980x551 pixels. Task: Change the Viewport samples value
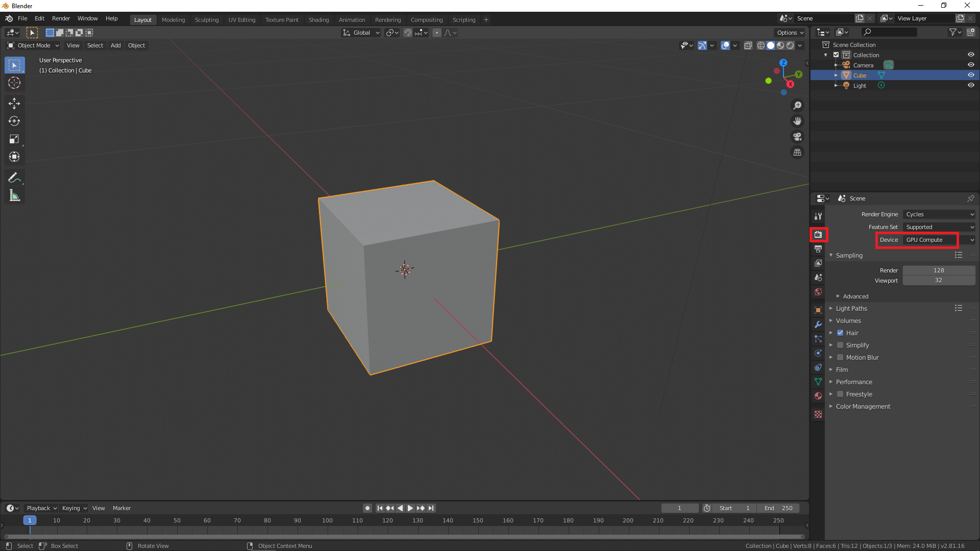pos(939,280)
